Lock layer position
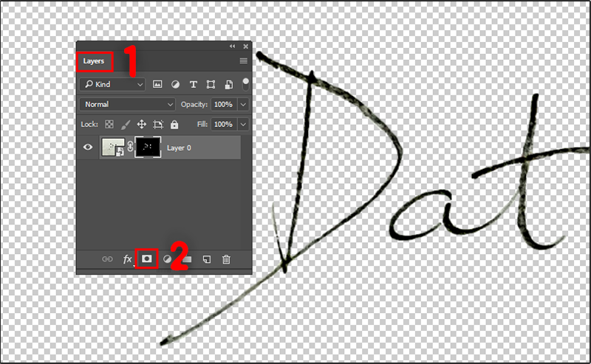 click(x=141, y=124)
